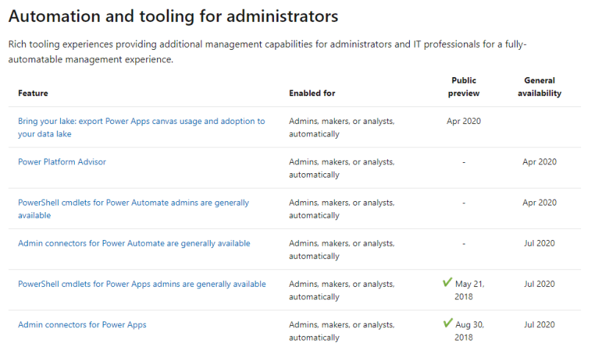Select Enabled for text in Admin connectors Power Apps row
Image resolution: width=595 pixels, height=364 pixels.
342,331
